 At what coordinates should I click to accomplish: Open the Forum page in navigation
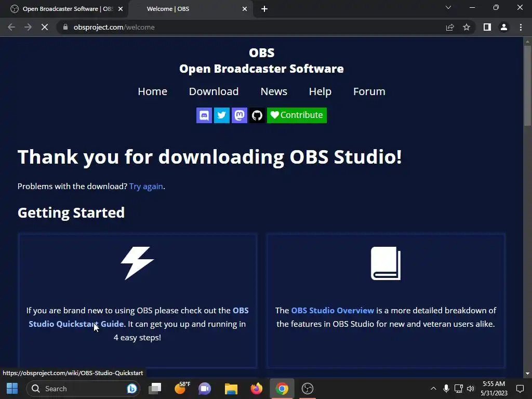(x=369, y=91)
